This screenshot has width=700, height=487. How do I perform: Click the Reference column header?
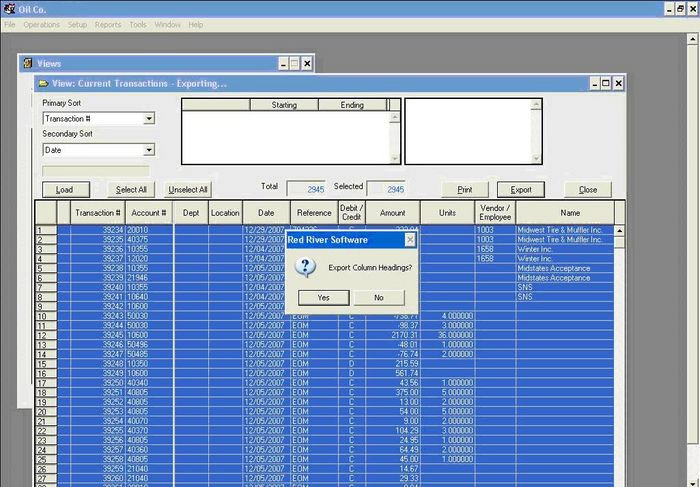point(314,213)
